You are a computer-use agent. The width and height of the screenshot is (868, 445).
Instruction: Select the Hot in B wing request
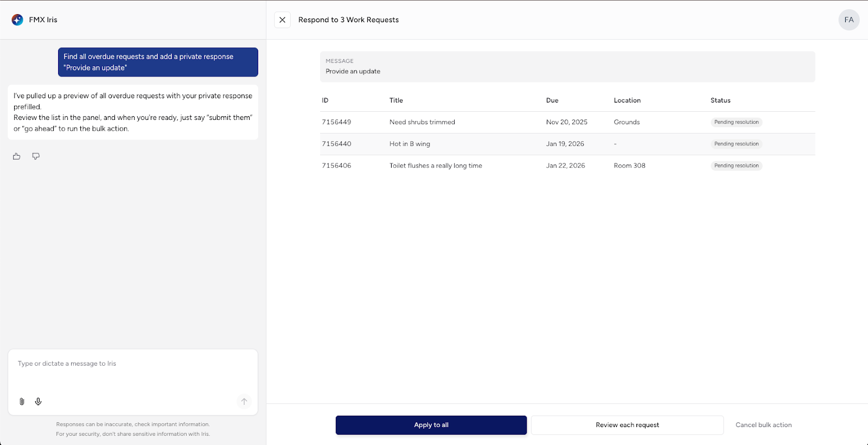point(410,144)
